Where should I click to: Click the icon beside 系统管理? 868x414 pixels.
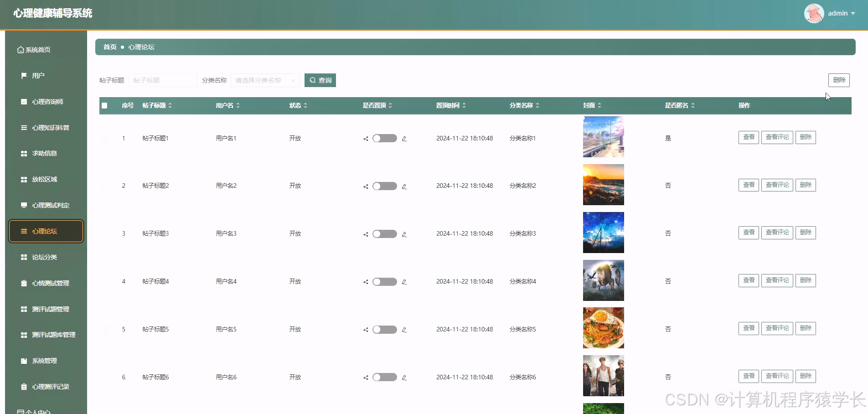24,361
